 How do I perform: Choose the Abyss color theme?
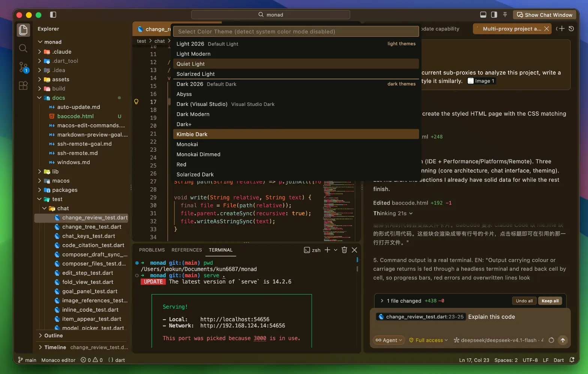pyautogui.click(x=296, y=94)
